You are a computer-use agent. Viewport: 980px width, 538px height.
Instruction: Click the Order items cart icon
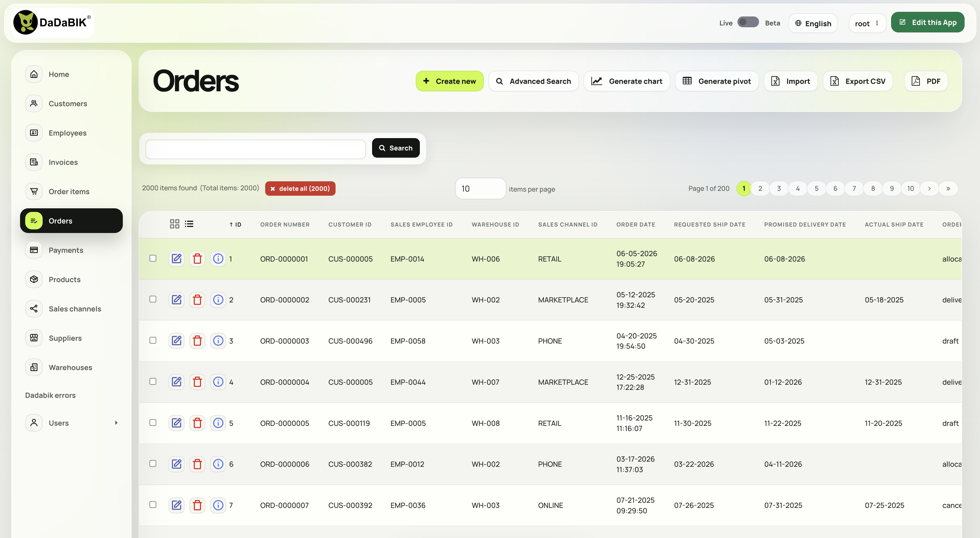34,191
